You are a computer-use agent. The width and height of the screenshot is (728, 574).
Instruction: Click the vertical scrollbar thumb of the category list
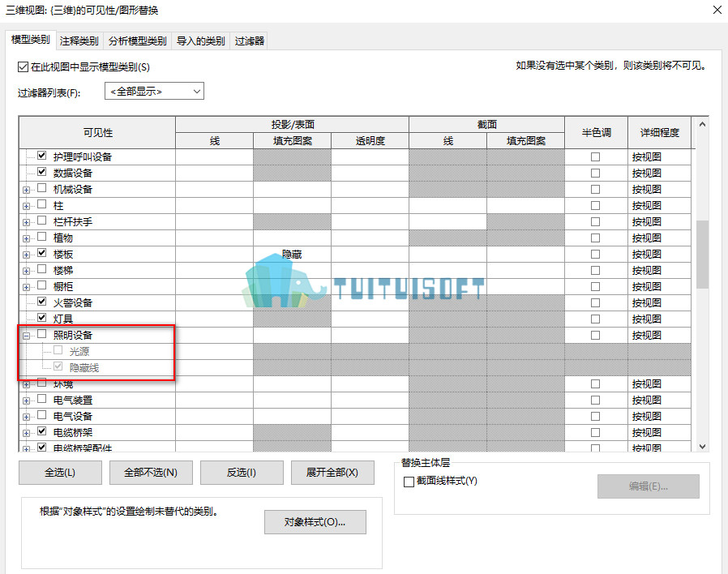[x=703, y=255]
